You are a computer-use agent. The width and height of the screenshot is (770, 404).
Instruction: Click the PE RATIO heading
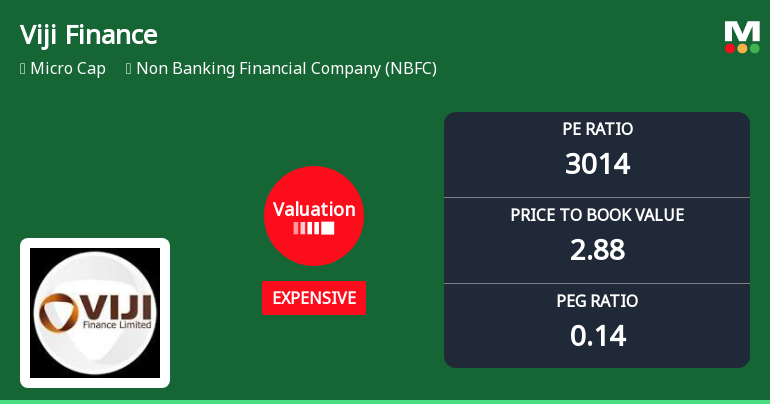[x=597, y=129]
